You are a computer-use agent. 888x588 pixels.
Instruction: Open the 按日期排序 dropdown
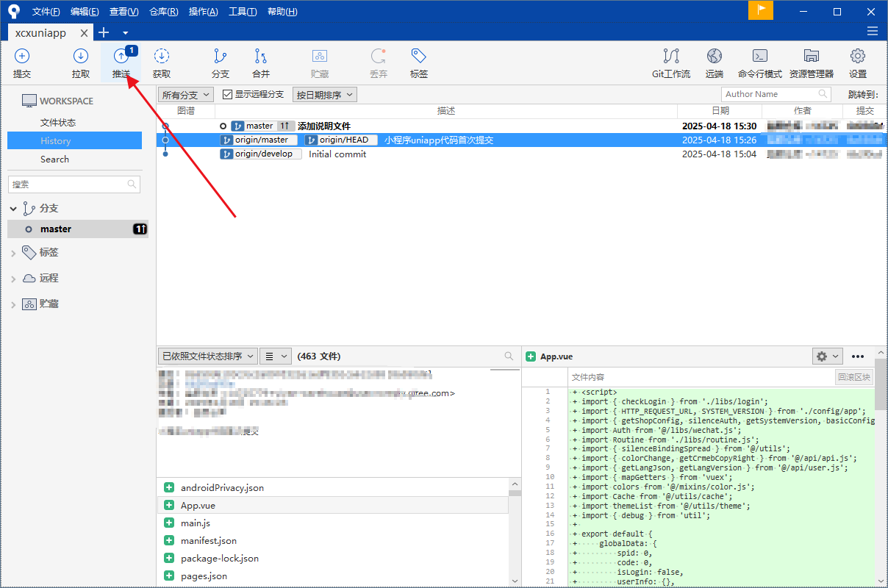pyautogui.click(x=324, y=94)
